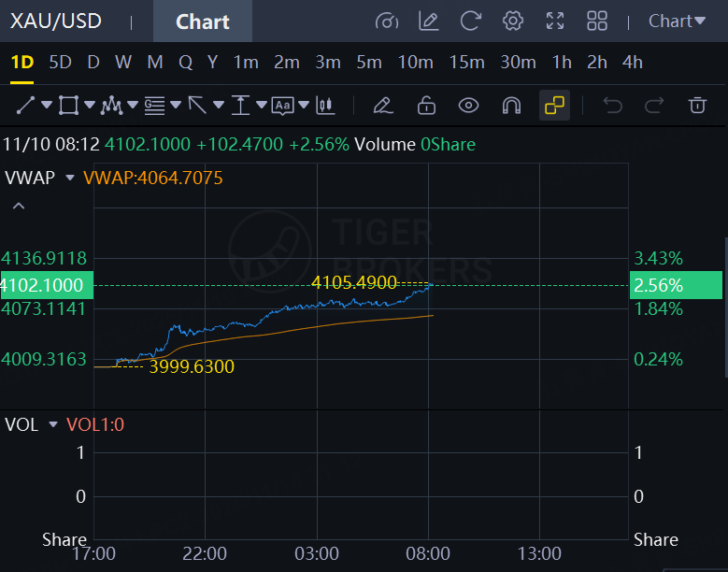
Task: Delete drawings with the trash icon
Action: [697, 106]
